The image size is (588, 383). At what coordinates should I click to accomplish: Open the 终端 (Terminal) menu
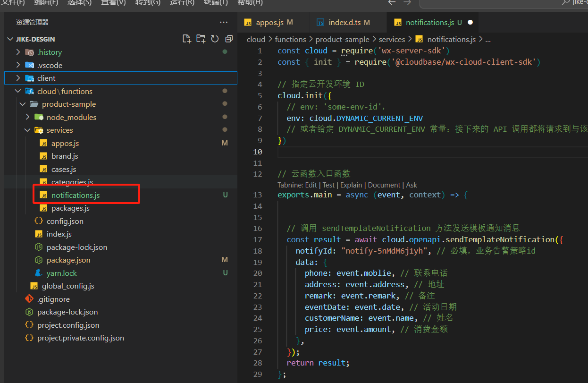click(215, 2)
